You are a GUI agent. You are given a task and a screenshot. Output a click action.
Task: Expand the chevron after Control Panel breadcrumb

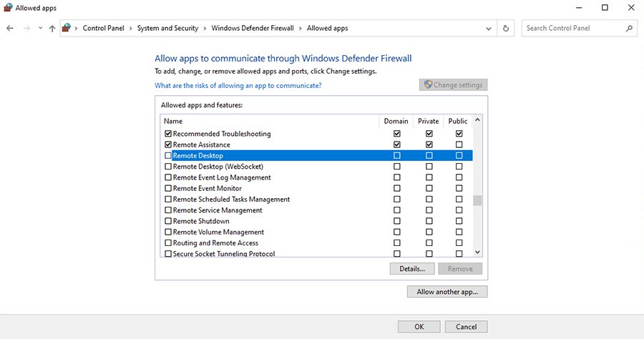tap(130, 29)
